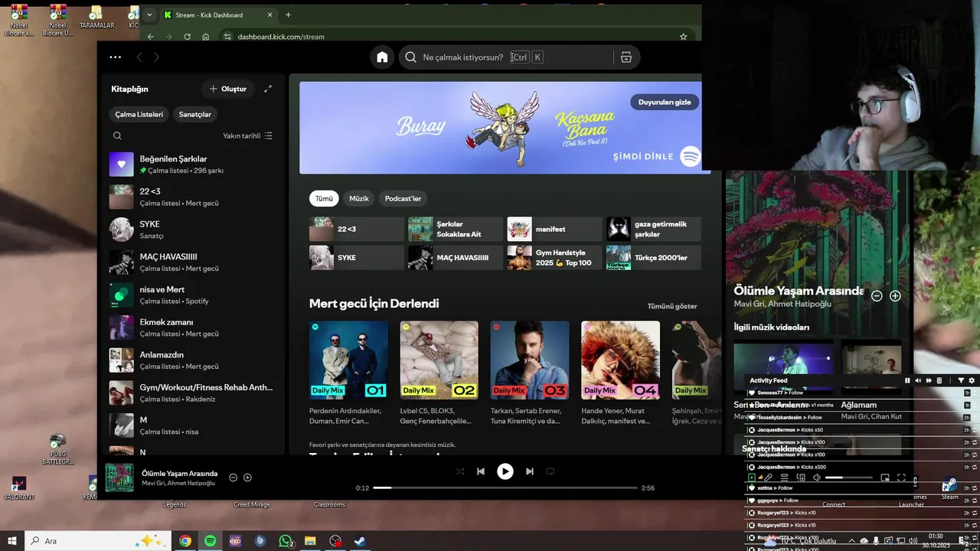Open the mini player icon

tap(885, 478)
